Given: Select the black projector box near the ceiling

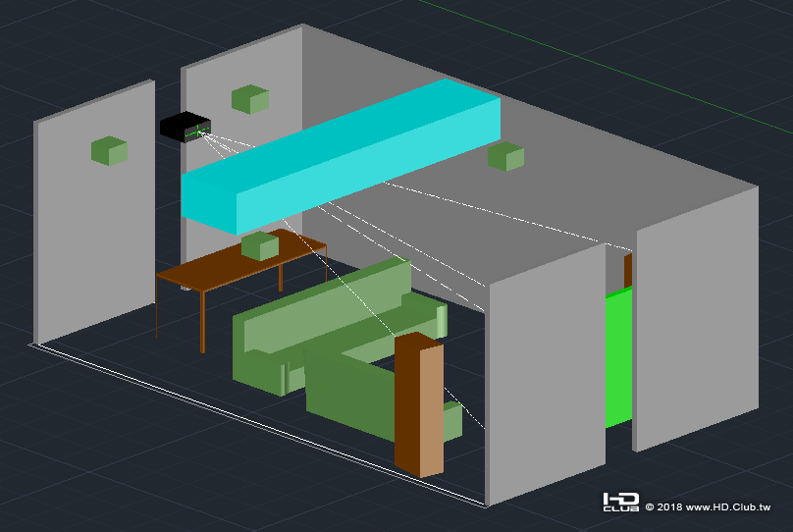Looking at the screenshot, I should [x=185, y=127].
